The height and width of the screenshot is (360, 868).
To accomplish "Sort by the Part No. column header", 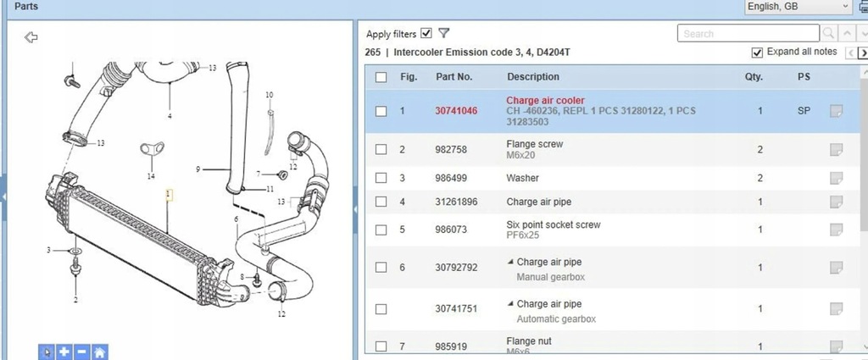I will click(x=454, y=77).
